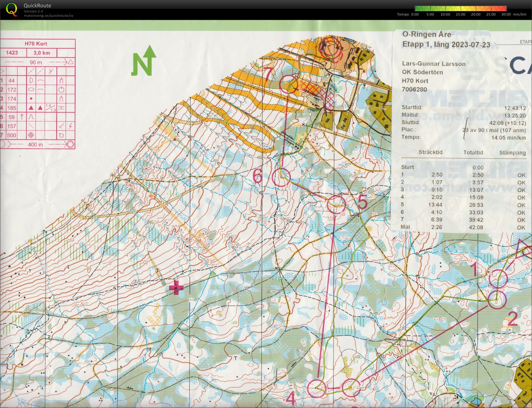This screenshot has height=408, width=532.
Task: Click the name 'Lars-Gunnar Larsson'
Action: 434,64
